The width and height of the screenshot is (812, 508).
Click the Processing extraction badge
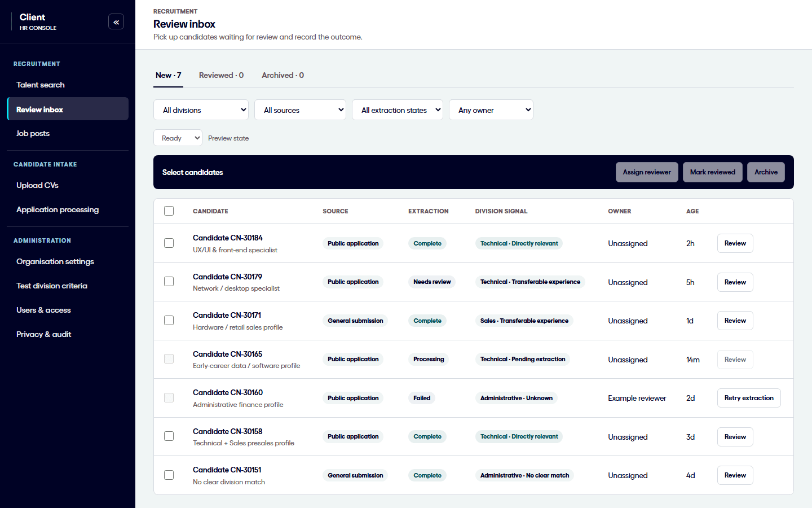(429, 359)
